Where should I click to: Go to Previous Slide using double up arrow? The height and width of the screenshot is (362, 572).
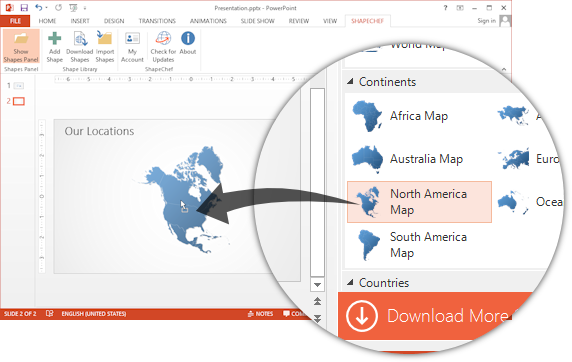pos(317,301)
